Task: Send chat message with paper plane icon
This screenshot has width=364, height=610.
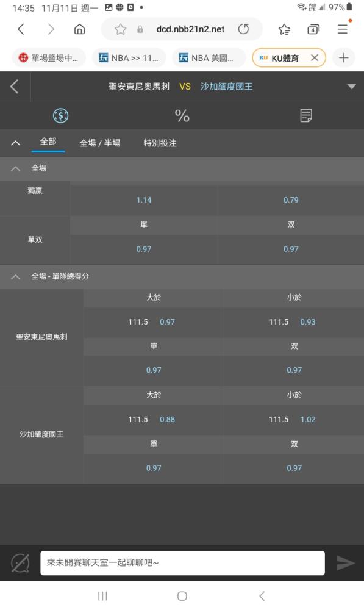Action: 345,563
